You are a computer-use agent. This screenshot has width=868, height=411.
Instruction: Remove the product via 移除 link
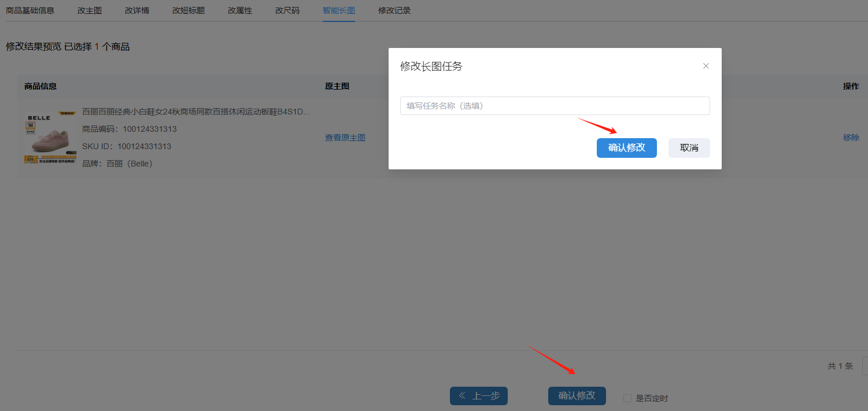point(851,138)
